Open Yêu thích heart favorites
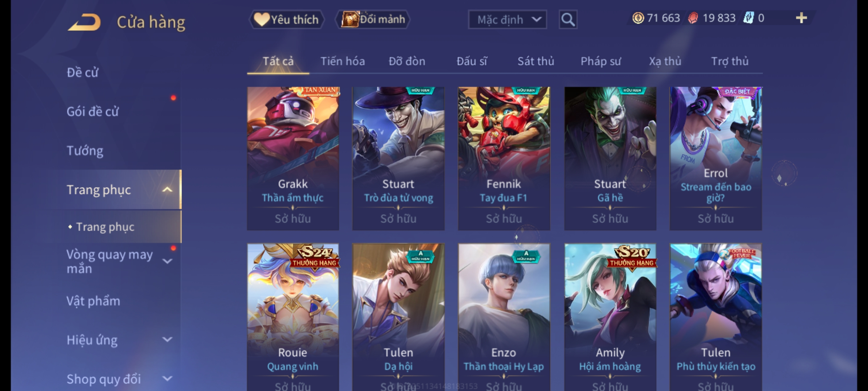 286,20
